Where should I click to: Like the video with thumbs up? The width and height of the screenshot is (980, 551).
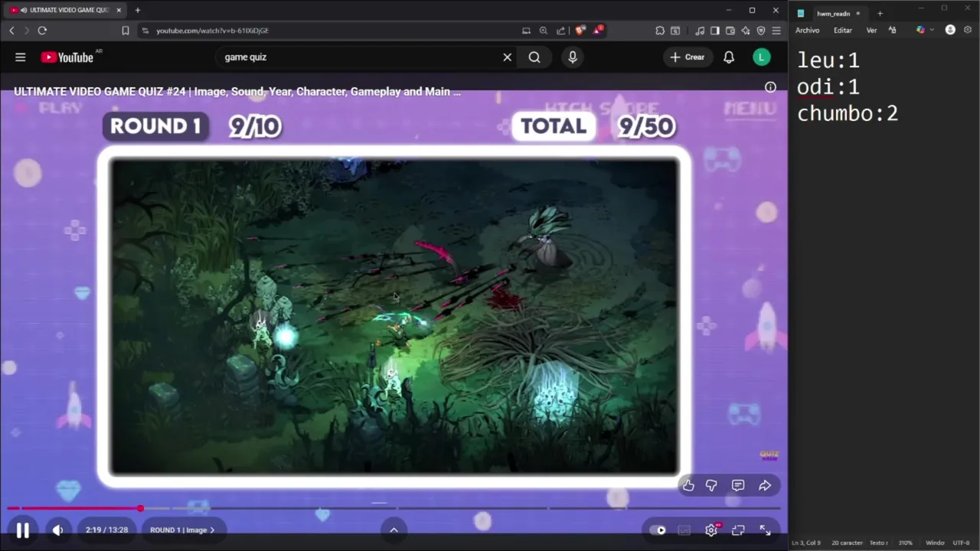688,485
